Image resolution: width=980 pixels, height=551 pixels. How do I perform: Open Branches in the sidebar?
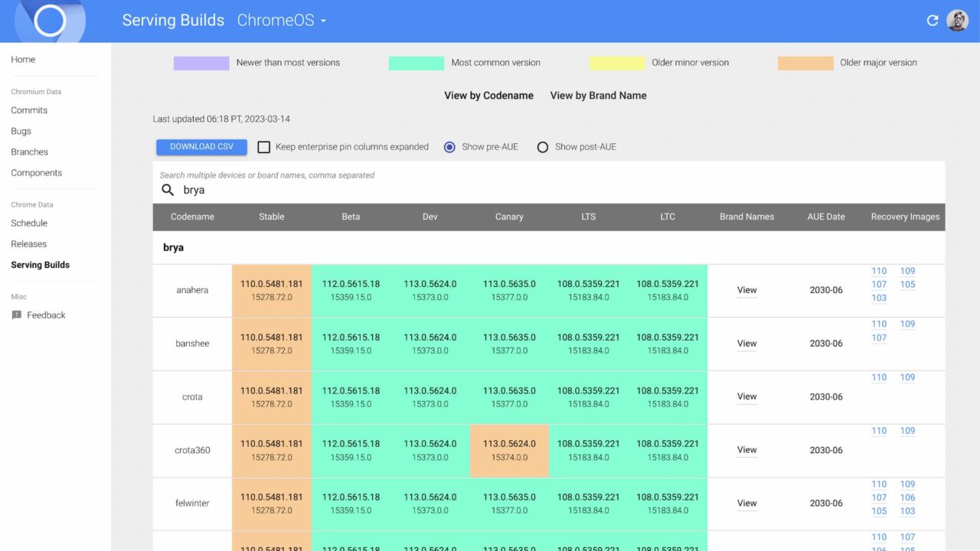29,152
